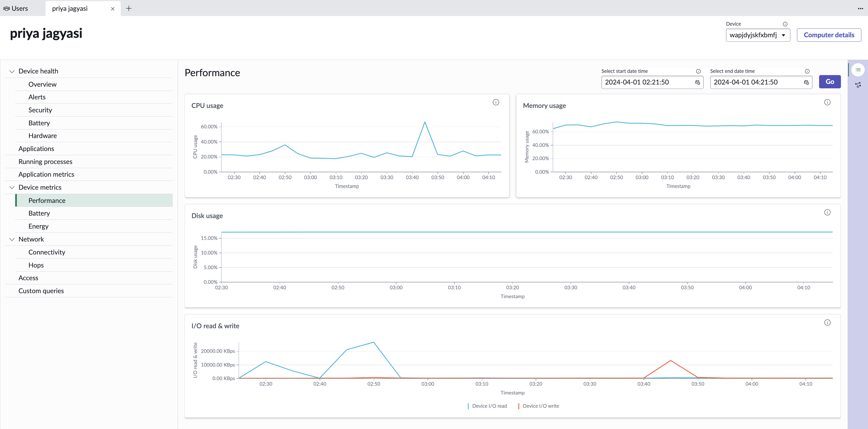Click the Go button
This screenshot has height=429, width=868.
[x=830, y=82]
